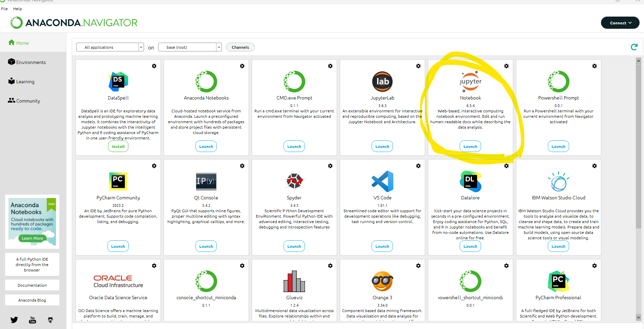Launch CMD.exe Prompt
Screen dimensions: 644x329
[294, 147]
